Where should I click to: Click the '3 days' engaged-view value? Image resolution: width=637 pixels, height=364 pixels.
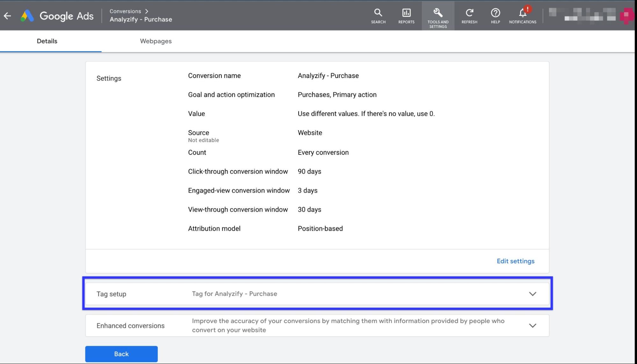tap(308, 190)
